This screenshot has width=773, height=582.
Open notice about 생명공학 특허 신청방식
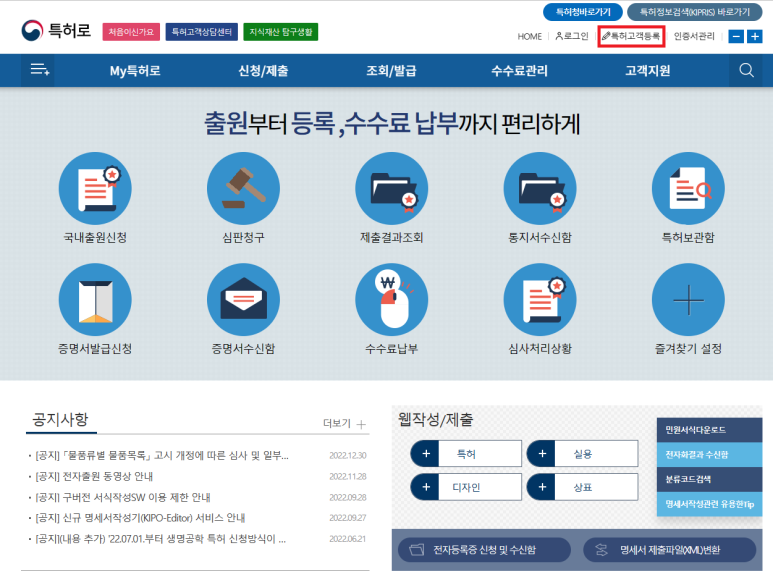click(160, 539)
